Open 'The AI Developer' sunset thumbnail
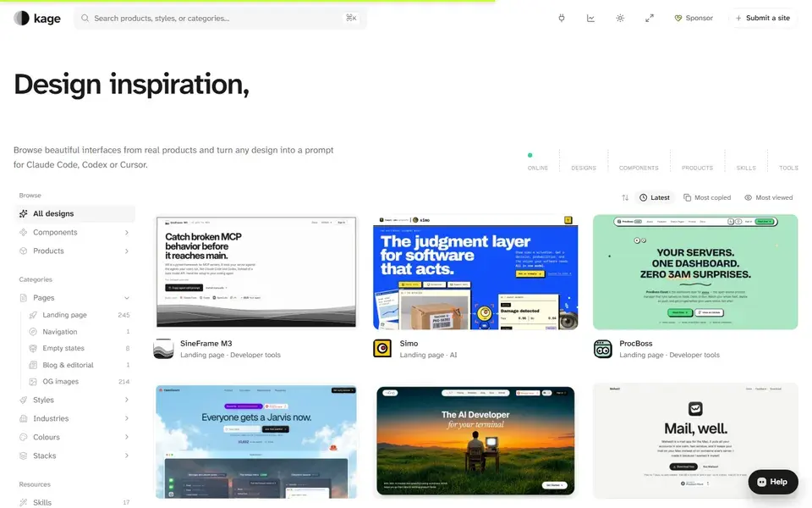Image resolution: width=812 pixels, height=508 pixels. click(475, 442)
